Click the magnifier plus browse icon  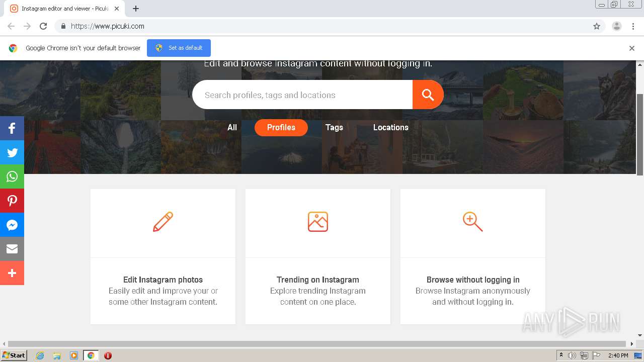pyautogui.click(x=472, y=222)
